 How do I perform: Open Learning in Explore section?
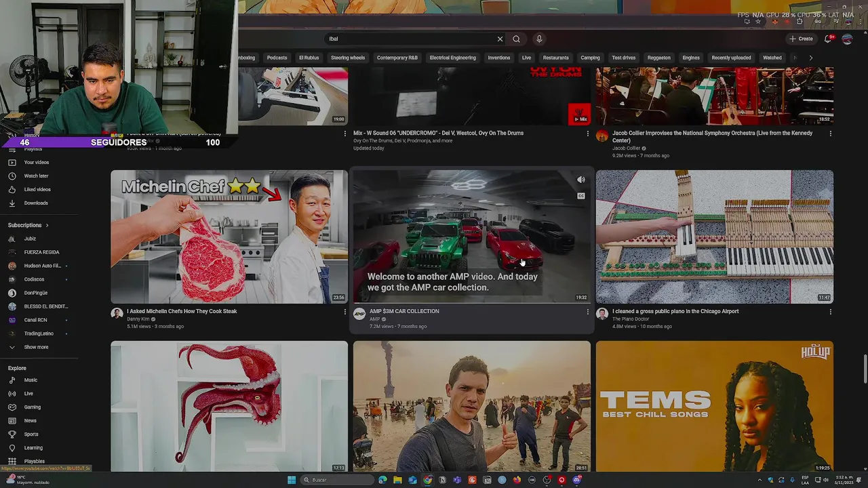33,448
